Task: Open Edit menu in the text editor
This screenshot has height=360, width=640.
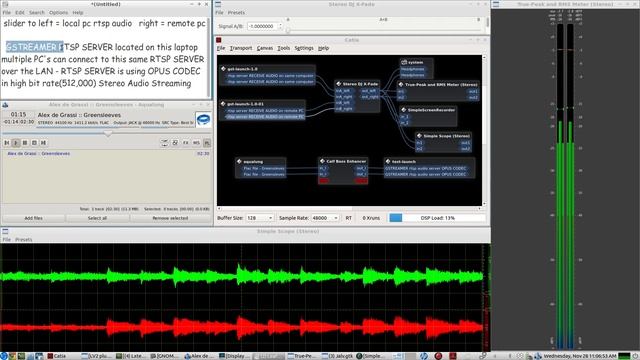Action: [20, 13]
